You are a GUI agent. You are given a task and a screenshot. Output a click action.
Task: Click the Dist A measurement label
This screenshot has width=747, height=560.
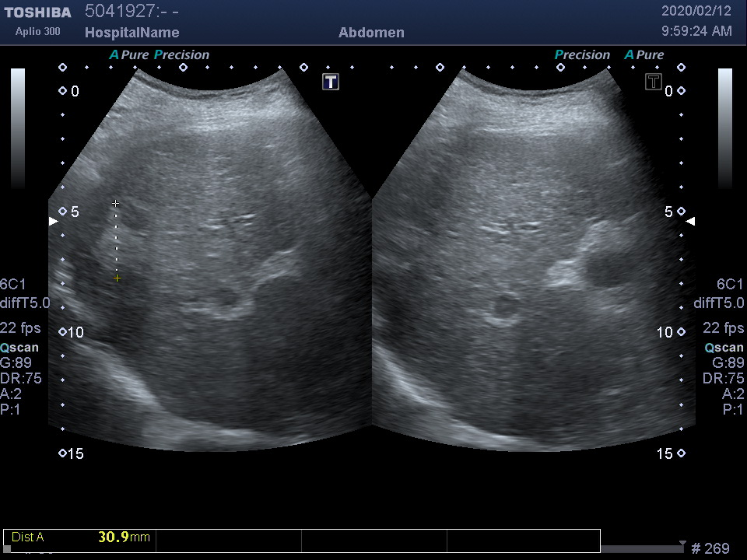(28, 537)
